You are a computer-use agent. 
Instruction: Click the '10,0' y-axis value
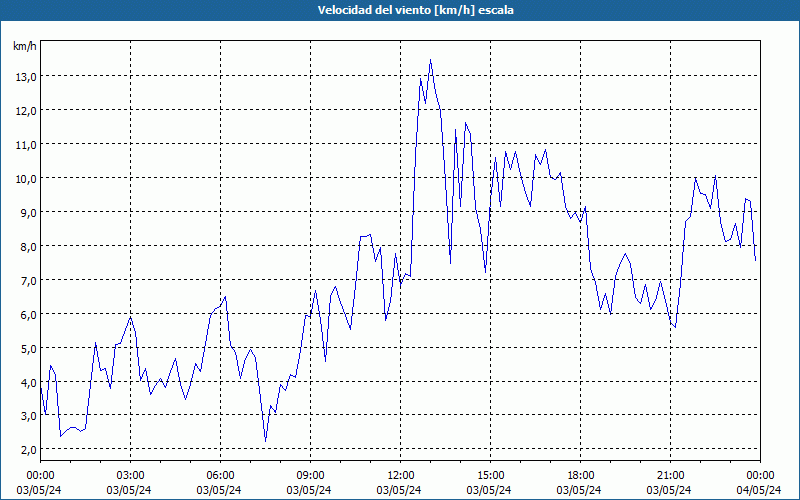[26, 179]
